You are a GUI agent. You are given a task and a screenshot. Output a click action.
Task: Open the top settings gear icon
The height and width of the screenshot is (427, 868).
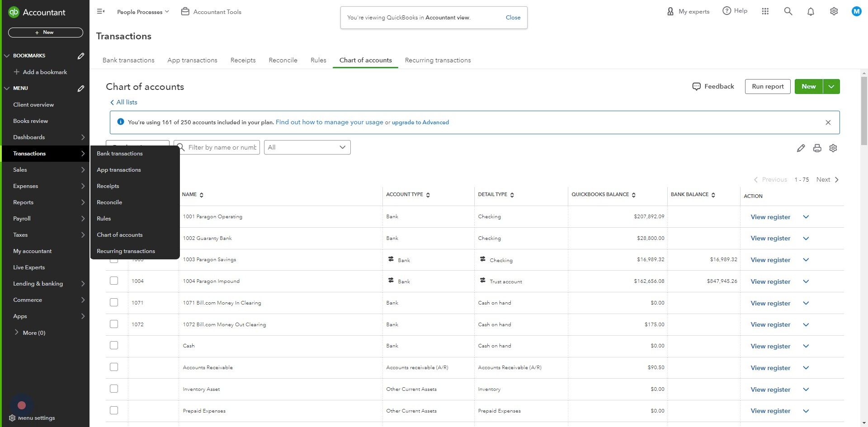834,11
